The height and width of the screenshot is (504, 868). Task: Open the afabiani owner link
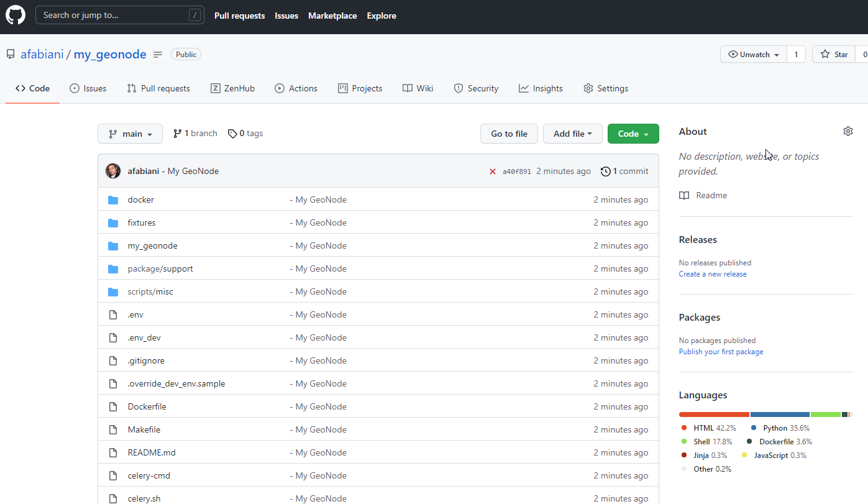[42, 54]
